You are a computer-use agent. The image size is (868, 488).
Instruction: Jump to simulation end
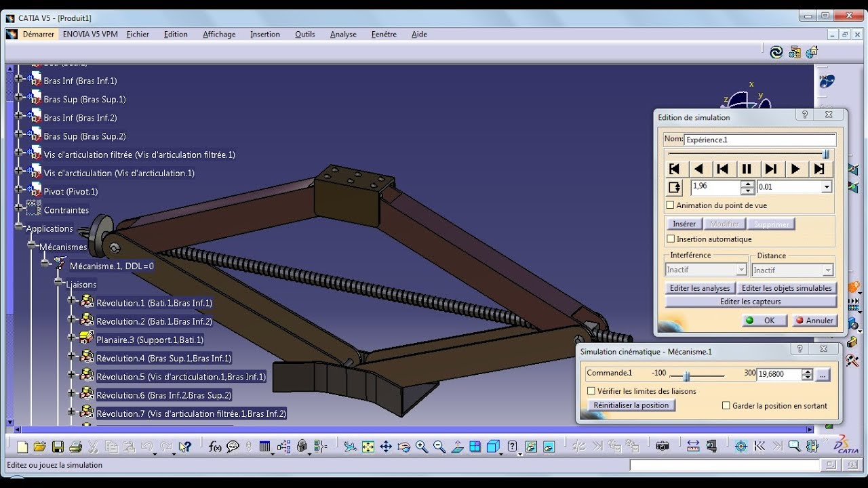coord(819,169)
